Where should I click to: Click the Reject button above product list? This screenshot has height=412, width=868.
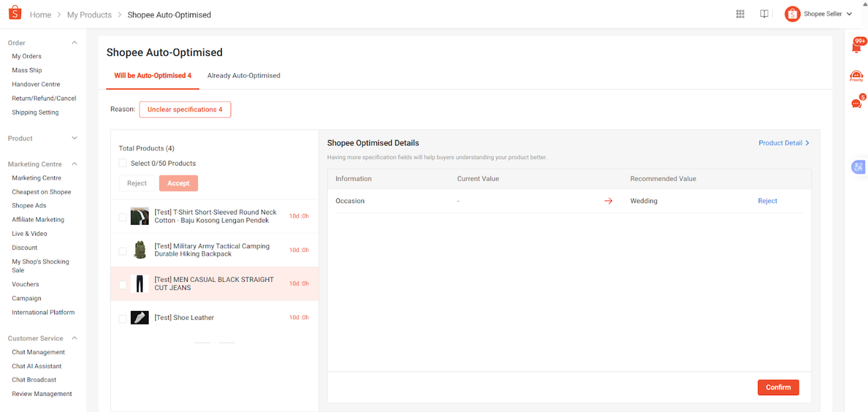click(x=137, y=183)
